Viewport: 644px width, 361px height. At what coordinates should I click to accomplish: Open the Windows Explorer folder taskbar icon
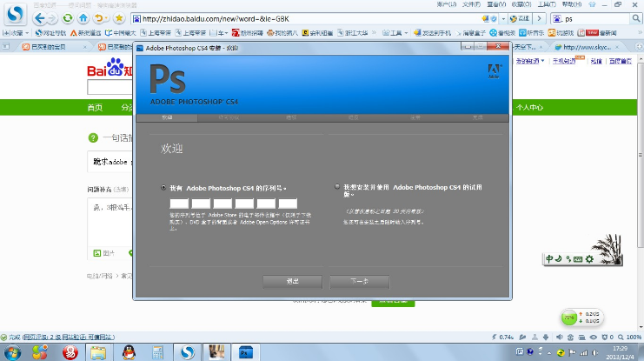[x=98, y=353]
